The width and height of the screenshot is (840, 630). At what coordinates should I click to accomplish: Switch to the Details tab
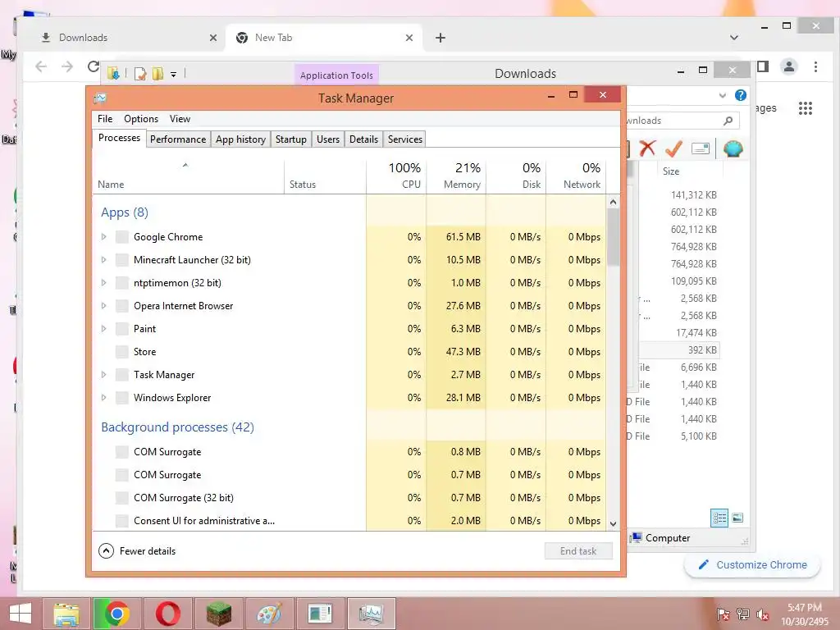(x=363, y=139)
